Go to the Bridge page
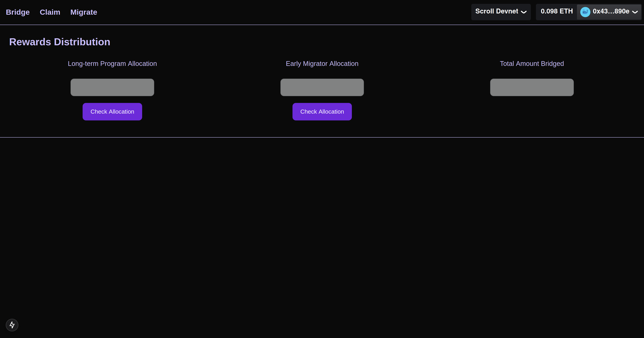Image resolution: width=644 pixels, height=338 pixels. click(x=18, y=12)
